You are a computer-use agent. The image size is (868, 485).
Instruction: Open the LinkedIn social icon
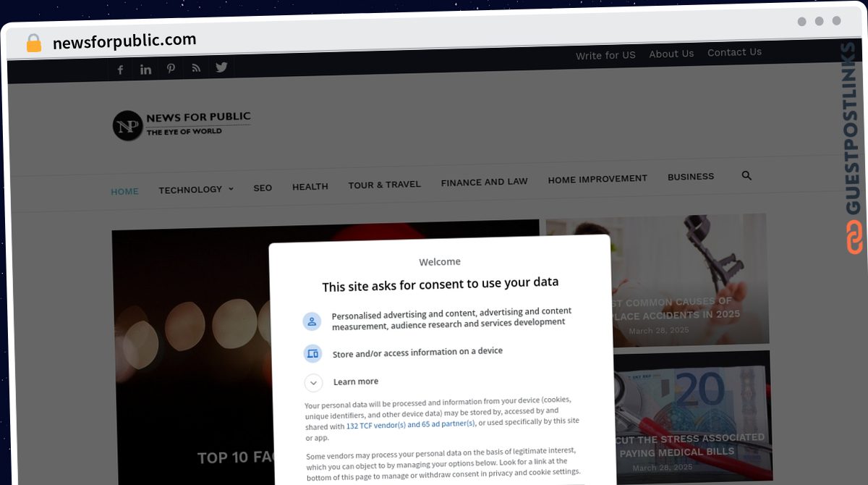pyautogui.click(x=145, y=69)
